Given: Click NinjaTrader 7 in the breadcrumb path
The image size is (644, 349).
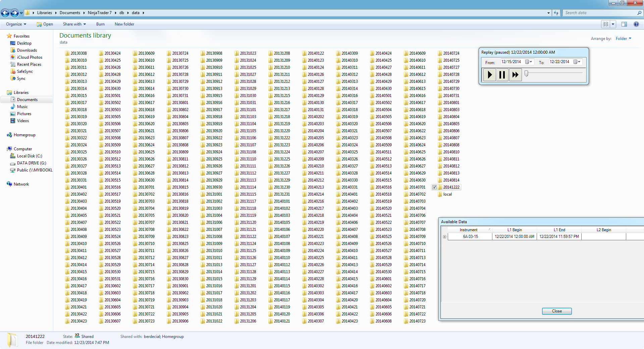Looking at the screenshot, I should 100,13.
